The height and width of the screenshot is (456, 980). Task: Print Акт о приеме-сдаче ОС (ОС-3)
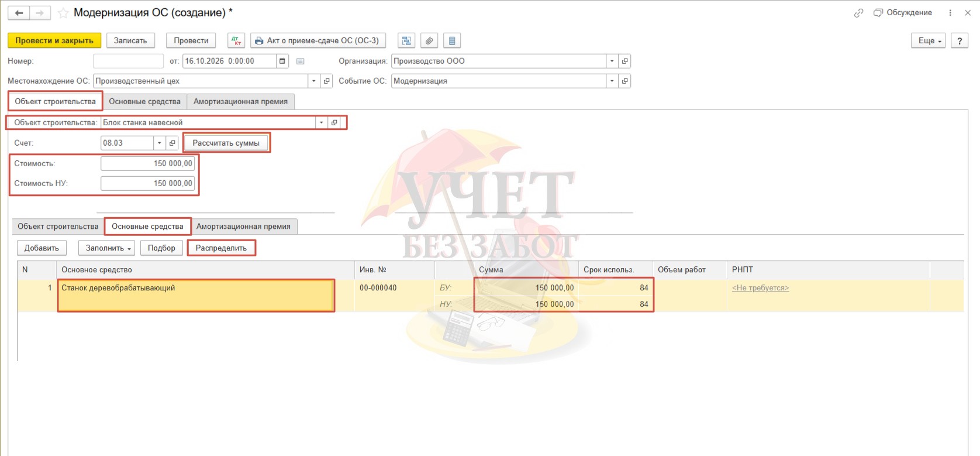(318, 40)
